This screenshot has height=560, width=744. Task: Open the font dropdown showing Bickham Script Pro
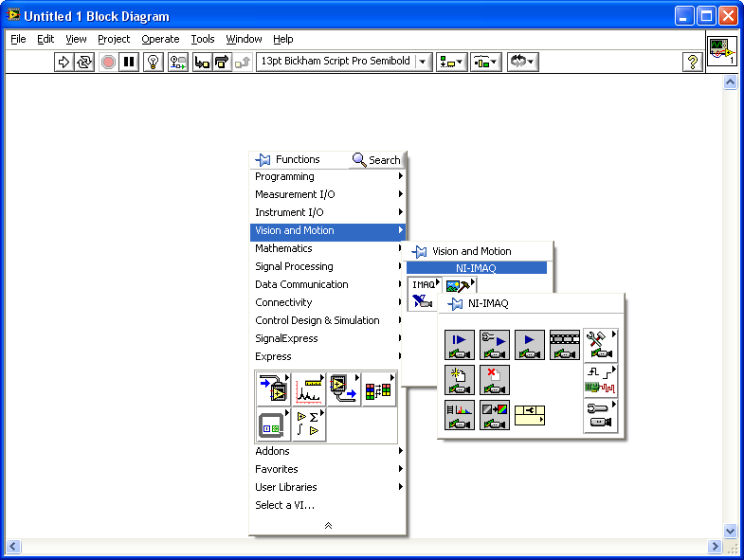pyautogui.click(x=344, y=62)
